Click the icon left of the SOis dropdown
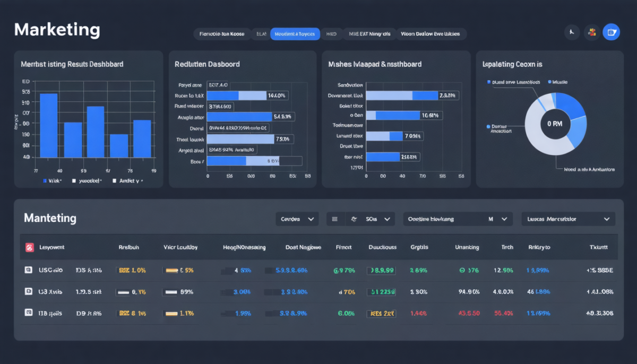This screenshot has width=637, height=364. (x=354, y=219)
